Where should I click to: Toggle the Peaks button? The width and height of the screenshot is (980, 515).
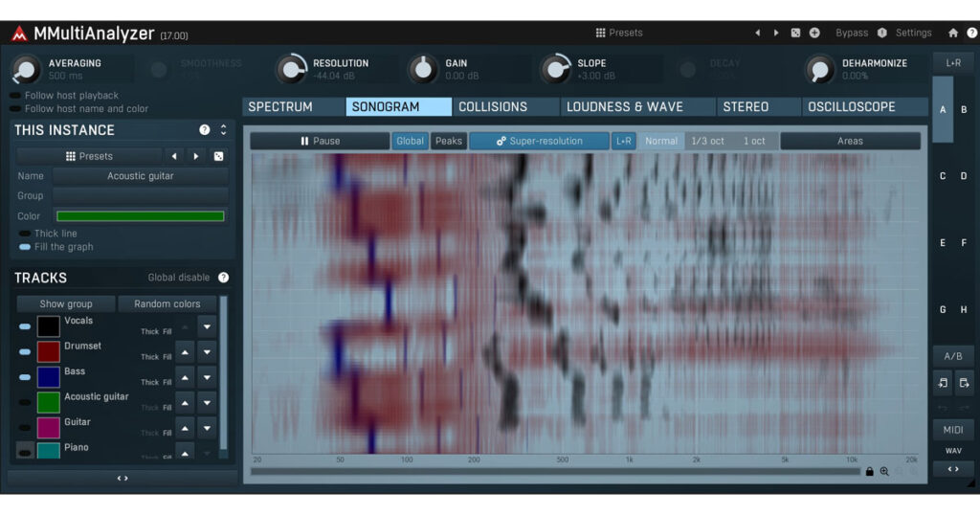(449, 142)
